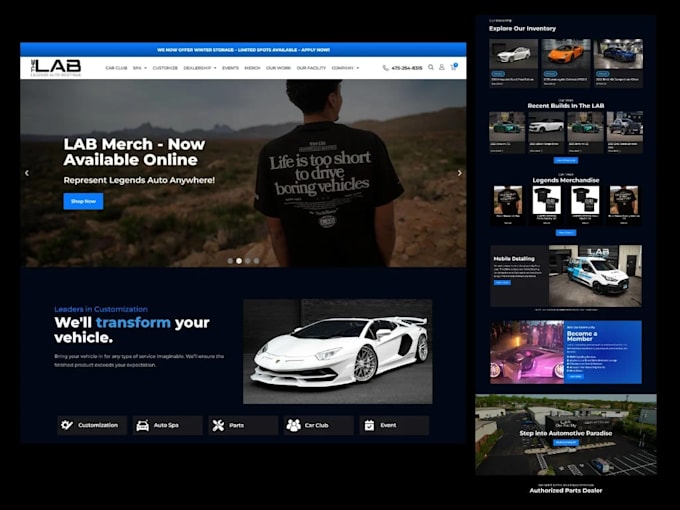680x510 pixels.
Task: Open the last Legends Merchandise shirt thumbnail
Action: point(624,200)
